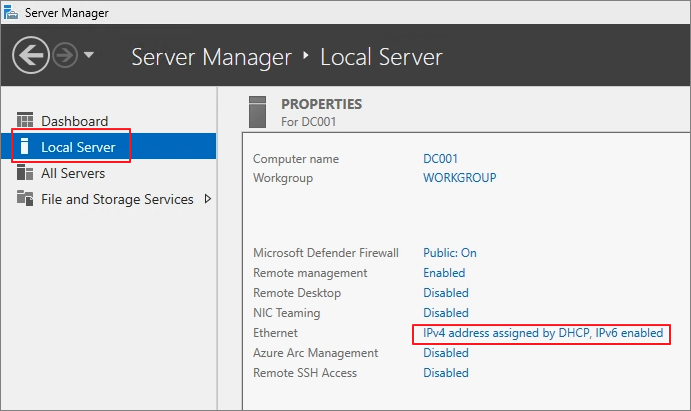Click the Remote management label

[310, 273]
